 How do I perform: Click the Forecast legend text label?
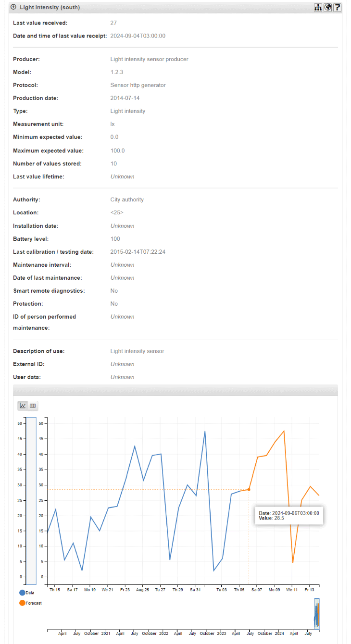(34, 603)
